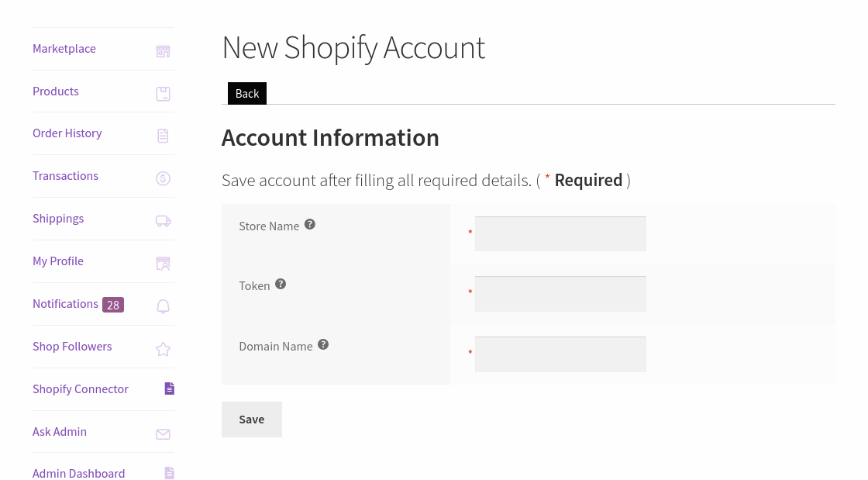
Task: Click the 28 notifications badge
Action: (x=113, y=305)
